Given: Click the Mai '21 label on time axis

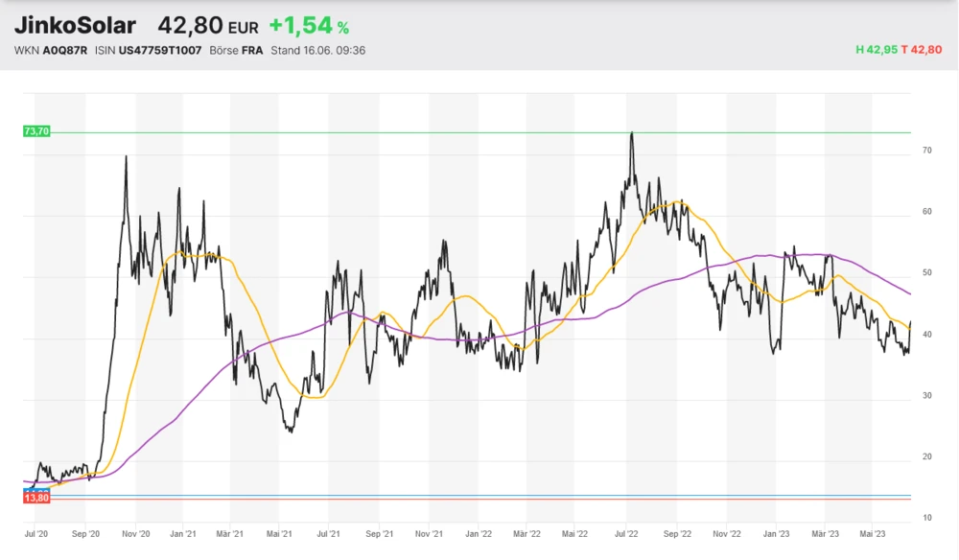Looking at the screenshot, I should (x=279, y=531).
